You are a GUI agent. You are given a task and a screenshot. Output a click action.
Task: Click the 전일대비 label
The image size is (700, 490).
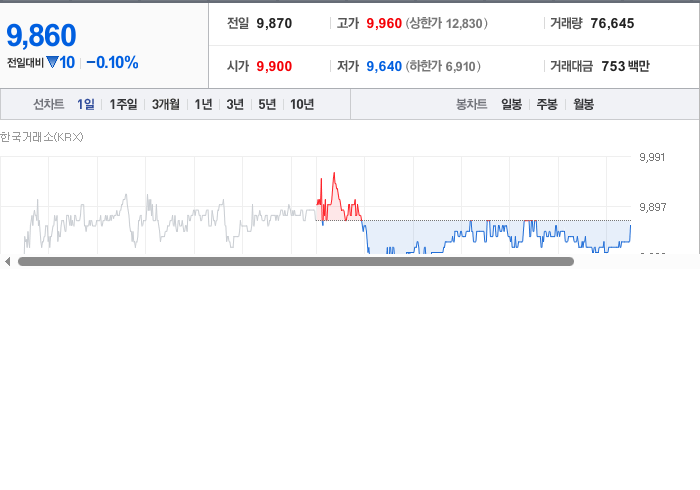(x=25, y=62)
